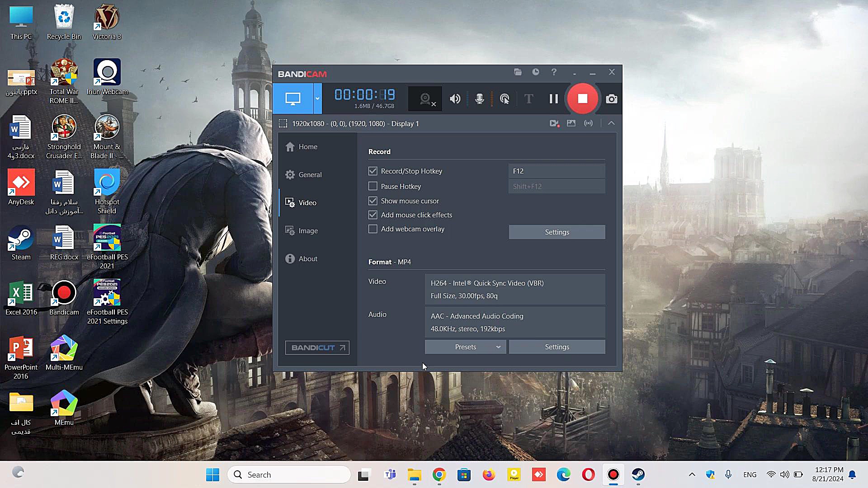Expand the screen recording mode dropdown arrow
Image resolution: width=868 pixels, height=488 pixels.
click(x=317, y=99)
